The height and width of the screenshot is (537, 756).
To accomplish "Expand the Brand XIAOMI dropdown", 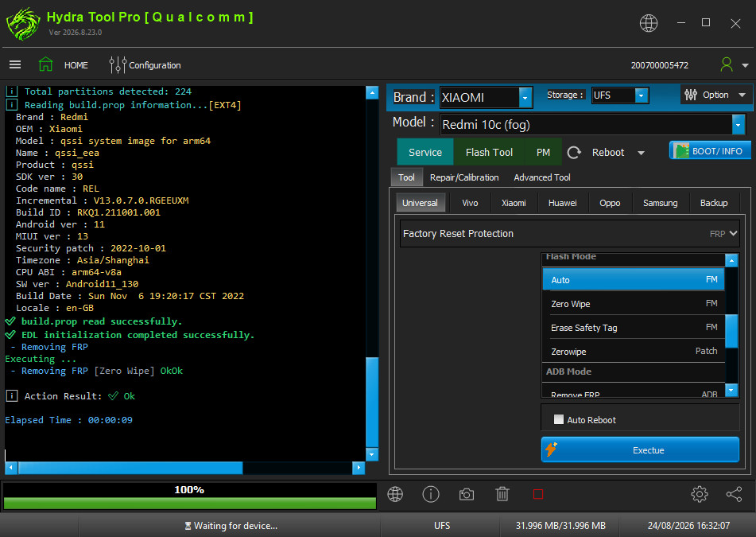I will pyautogui.click(x=525, y=98).
